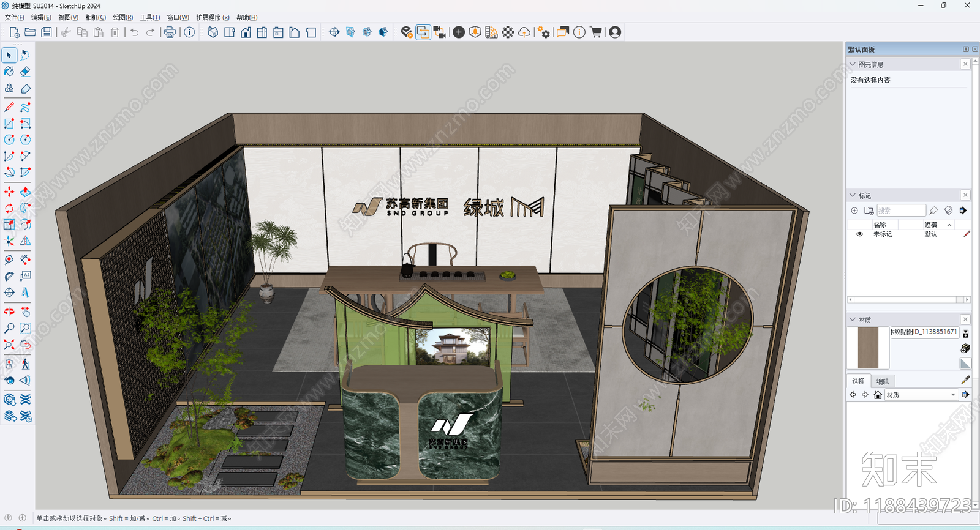Click the add tag plus button
980x530 pixels.
(x=854, y=211)
